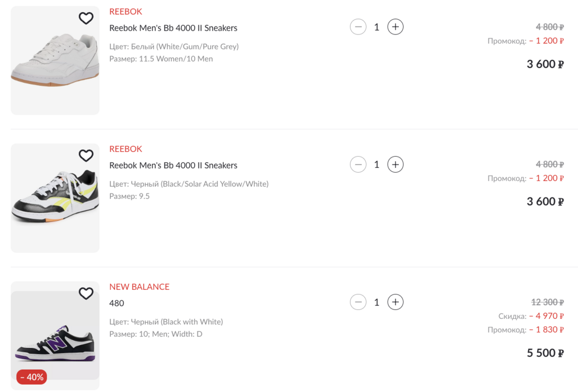The image size is (578, 392).
Task: Open black Reebok Men's Bb 4000 II title
Action: (173, 165)
